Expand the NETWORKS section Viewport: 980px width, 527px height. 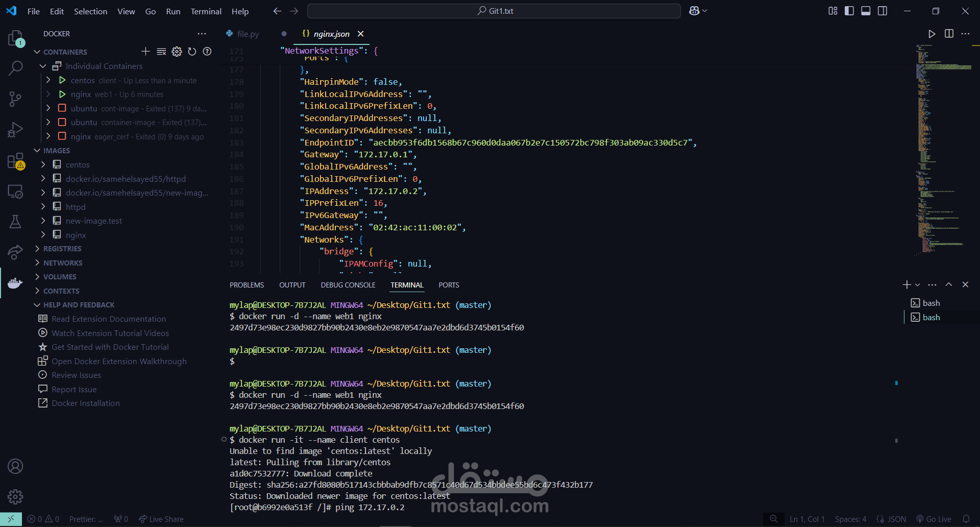point(37,262)
